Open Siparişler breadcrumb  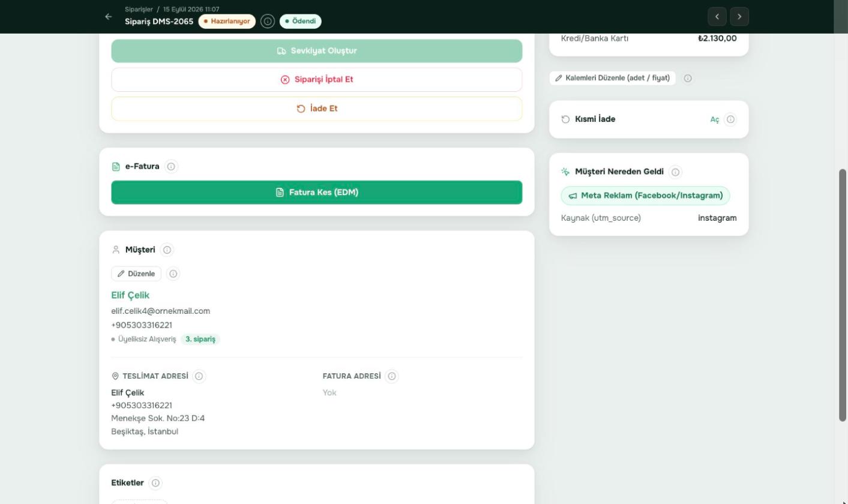click(x=139, y=10)
